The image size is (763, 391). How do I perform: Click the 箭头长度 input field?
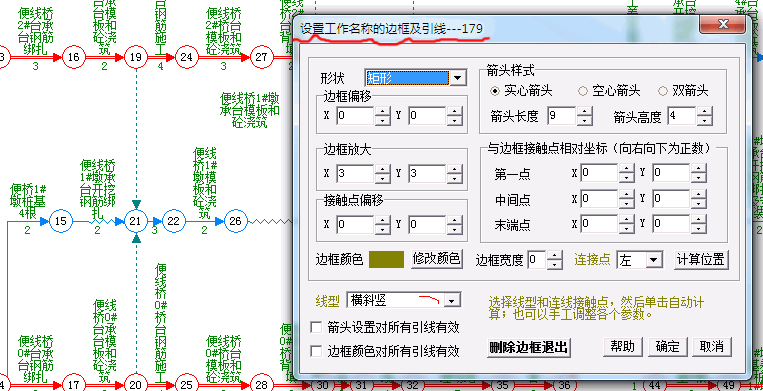pyautogui.click(x=562, y=116)
